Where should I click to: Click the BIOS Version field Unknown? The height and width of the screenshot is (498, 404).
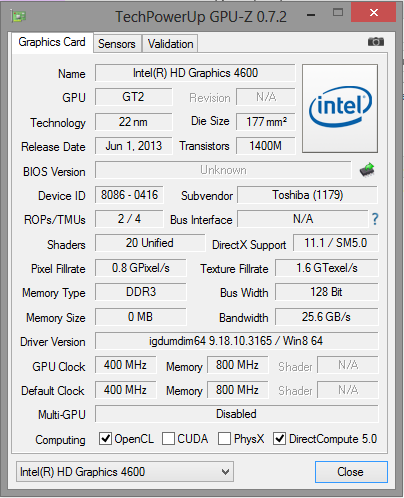pos(223,170)
